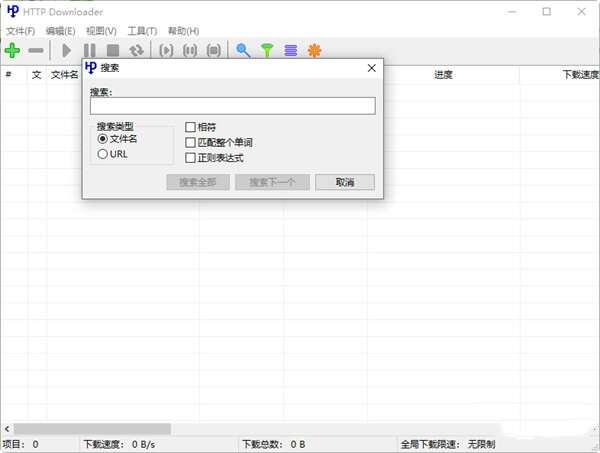Click the search dialog's title logo icon
Image resolution: width=600 pixels, height=453 pixels.
coord(91,68)
